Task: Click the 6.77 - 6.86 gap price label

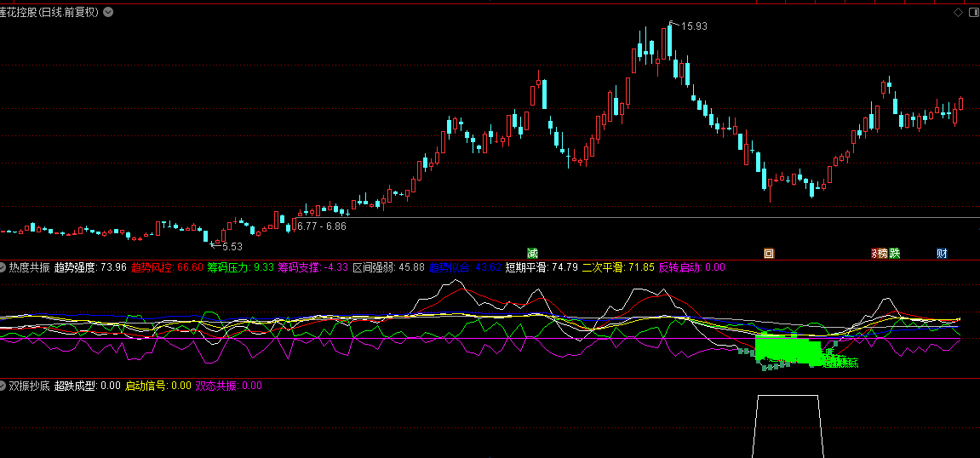Action: 321,226
